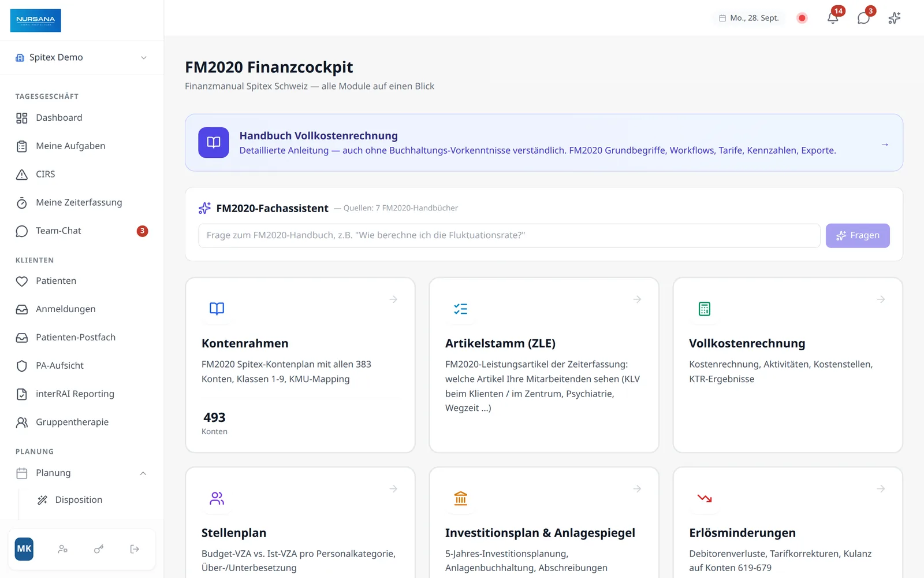Viewport: 924px width, 578px height.
Task: Focus the FM2020-Handbuch question input field
Action: click(x=509, y=236)
